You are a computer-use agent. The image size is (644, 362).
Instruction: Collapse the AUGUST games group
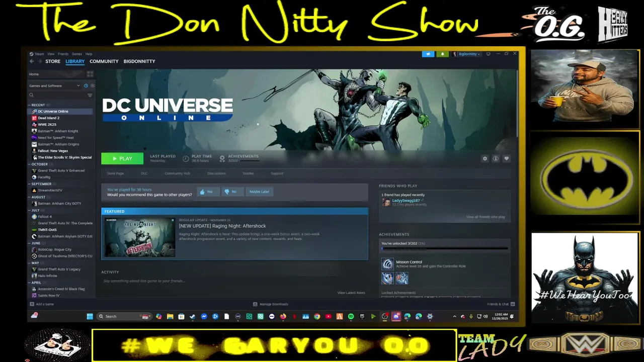click(38, 197)
